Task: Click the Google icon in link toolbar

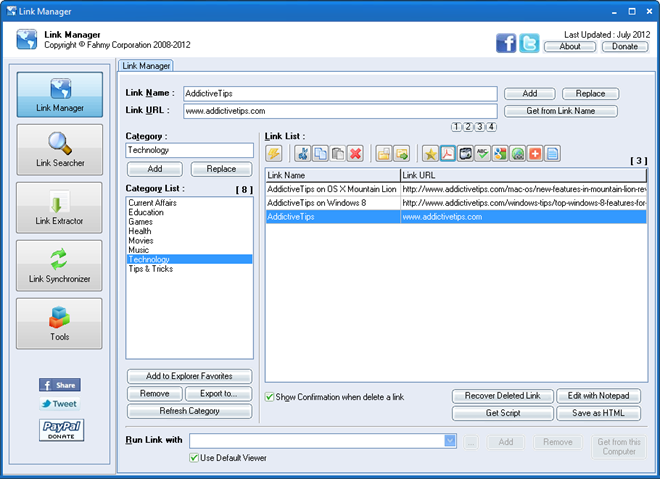Action: 500,154
